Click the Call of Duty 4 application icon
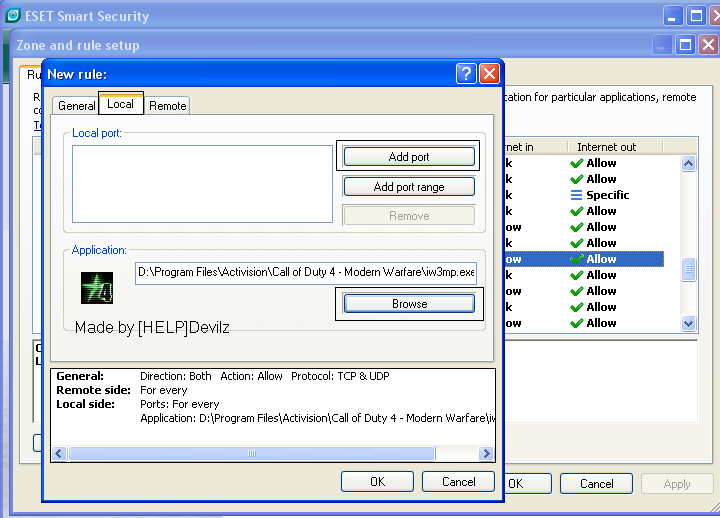The width and height of the screenshot is (720, 518). tap(97, 288)
